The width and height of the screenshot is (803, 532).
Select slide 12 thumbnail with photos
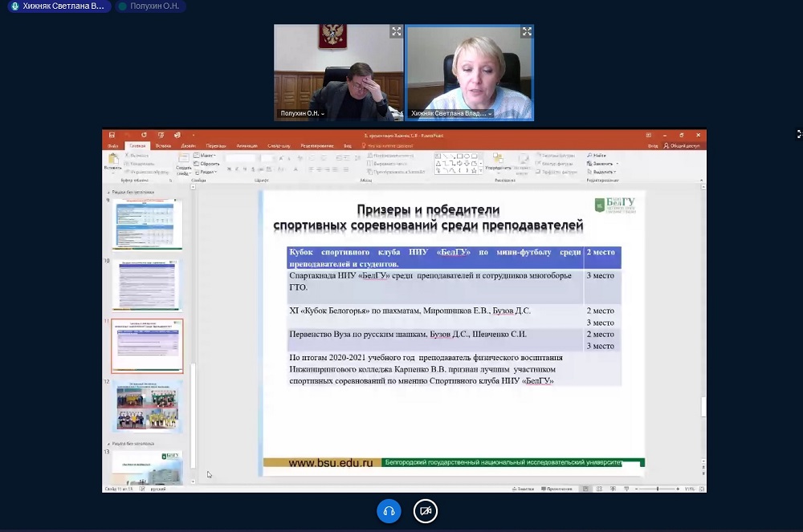click(147, 406)
